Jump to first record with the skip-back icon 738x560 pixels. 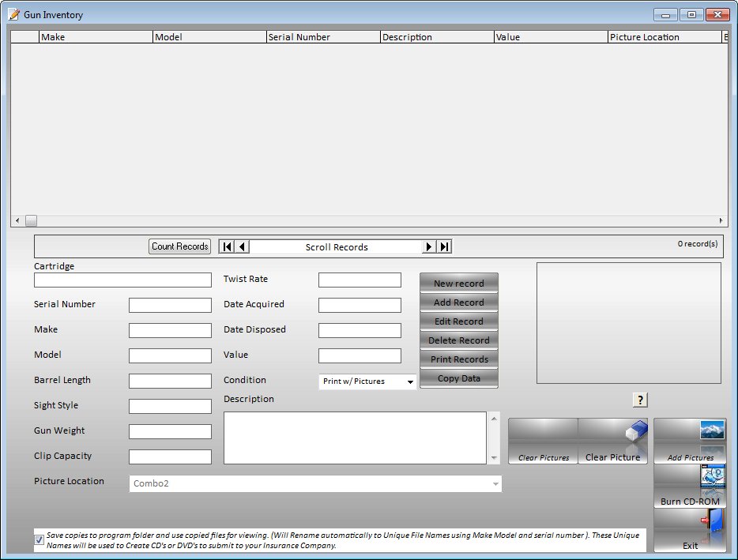click(227, 246)
